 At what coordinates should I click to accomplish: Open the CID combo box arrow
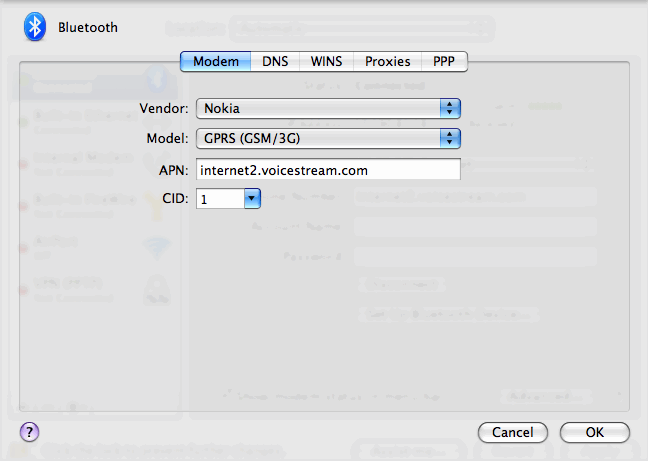(251, 199)
